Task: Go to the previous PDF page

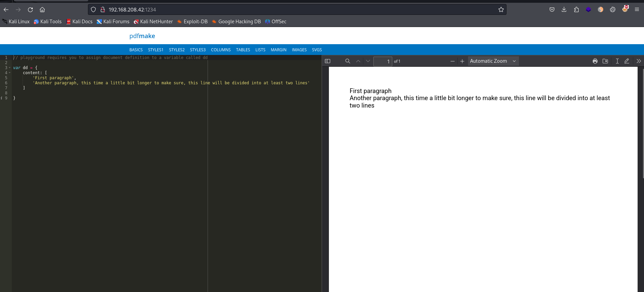Action: point(358,61)
